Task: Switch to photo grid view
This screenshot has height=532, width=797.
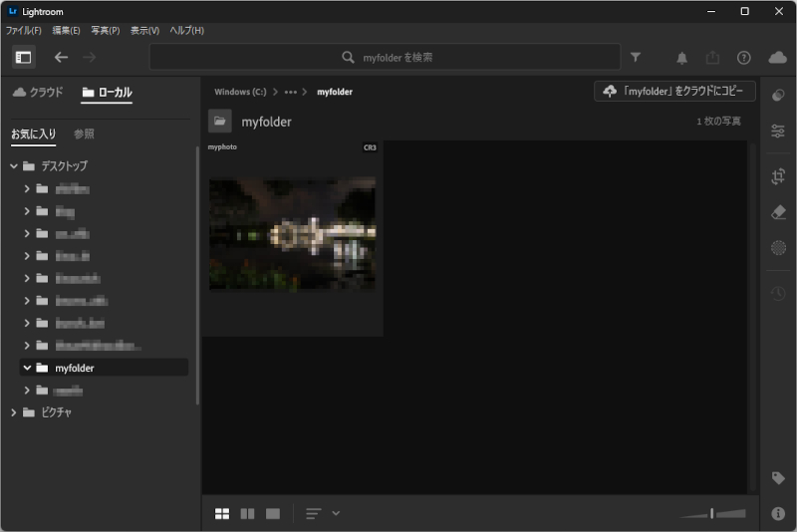Action: click(x=222, y=514)
